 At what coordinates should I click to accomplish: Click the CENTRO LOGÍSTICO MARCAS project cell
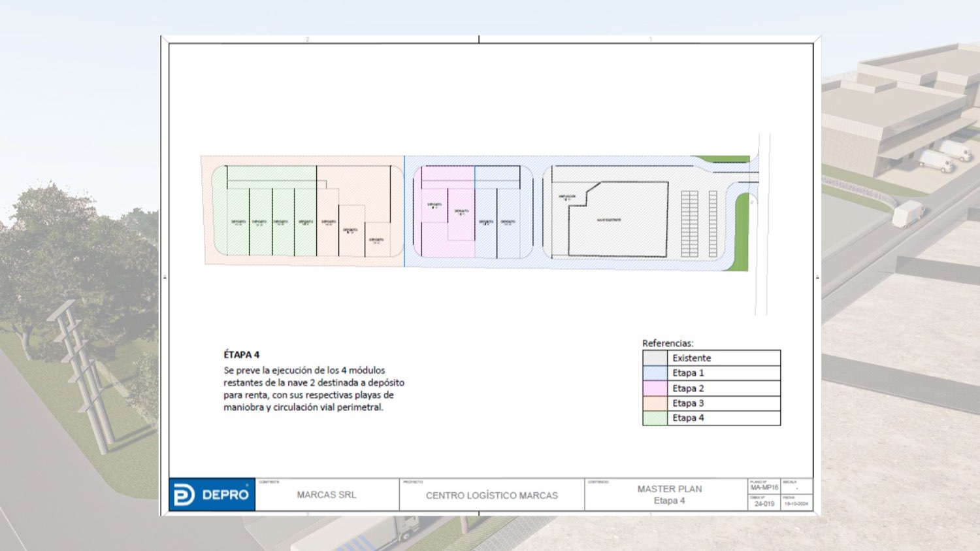click(492, 495)
